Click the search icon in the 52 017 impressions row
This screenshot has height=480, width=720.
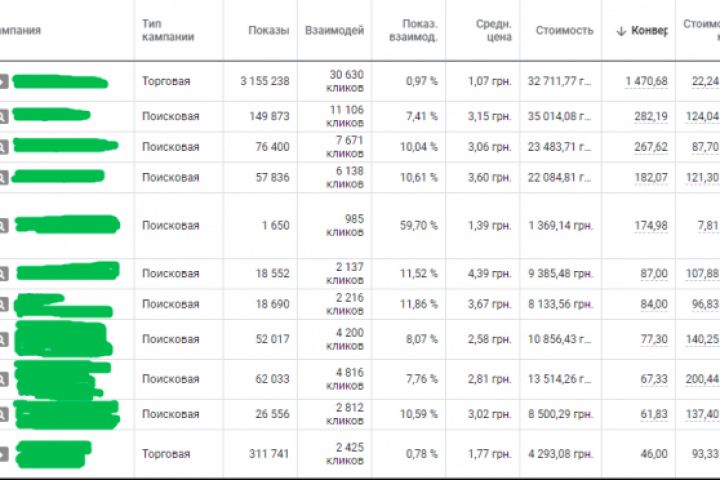(x=3, y=340)
